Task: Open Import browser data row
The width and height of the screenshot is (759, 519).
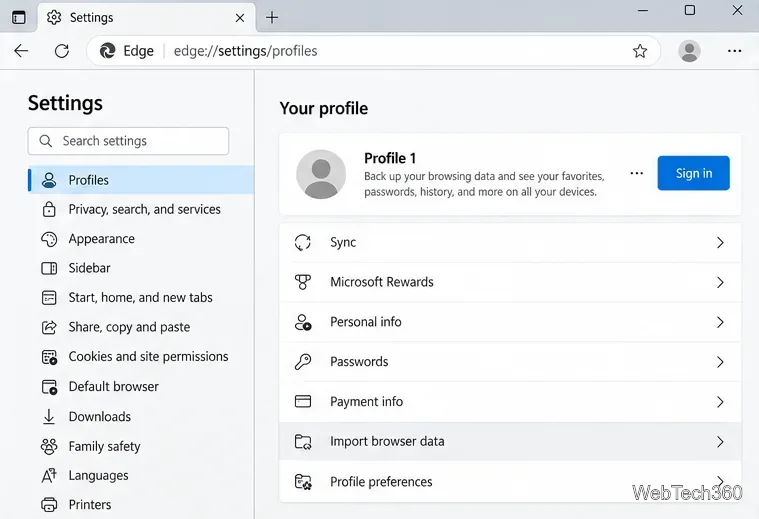Action: click(510, 441)
